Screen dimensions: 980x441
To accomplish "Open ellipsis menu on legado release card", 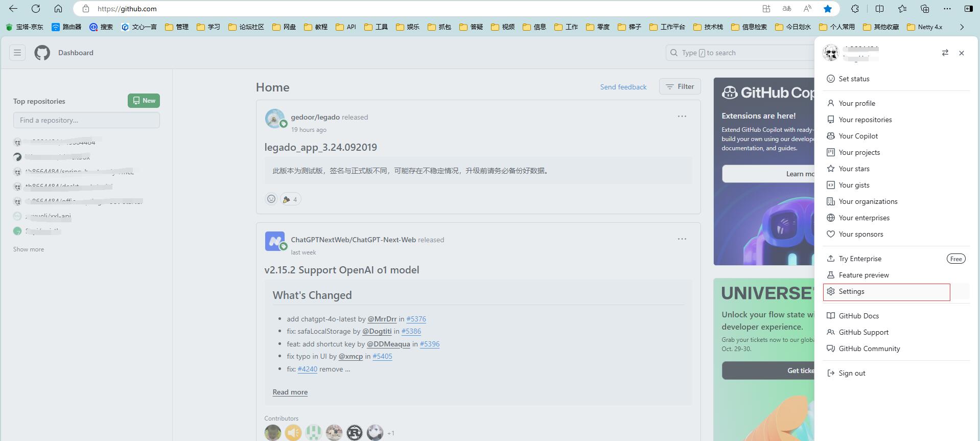I will point(682,117).
